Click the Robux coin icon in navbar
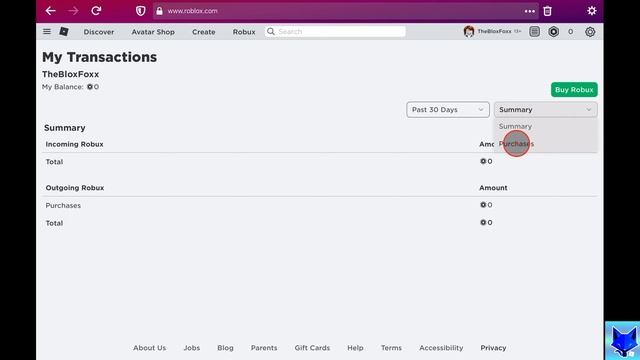 tap(553, 31)
